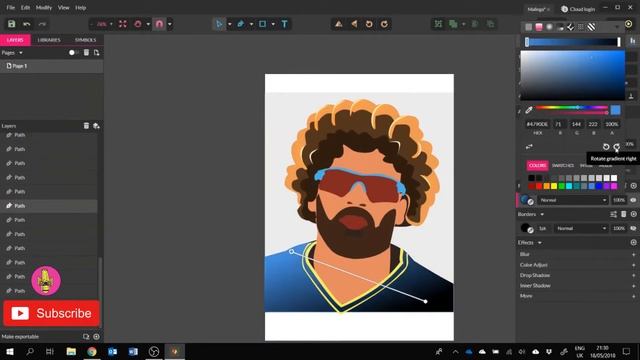Select the Text tool
Screen dimensions: 640x360
284,24
